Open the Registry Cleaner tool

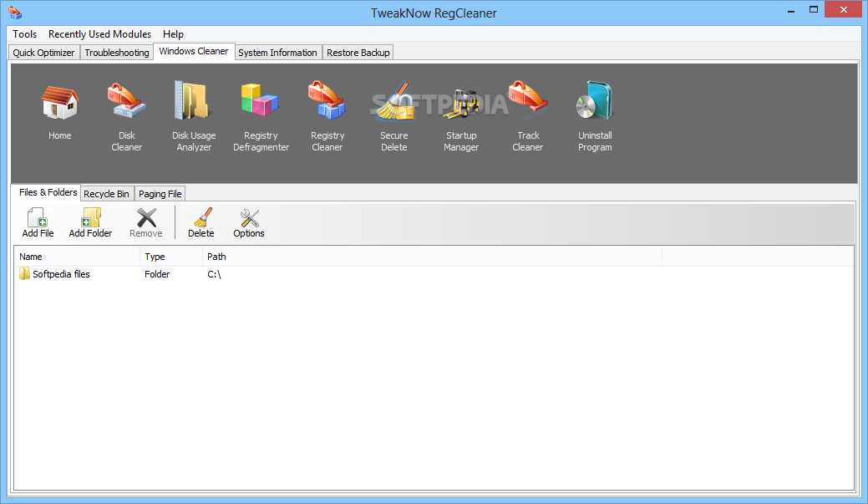click(327, 101)
